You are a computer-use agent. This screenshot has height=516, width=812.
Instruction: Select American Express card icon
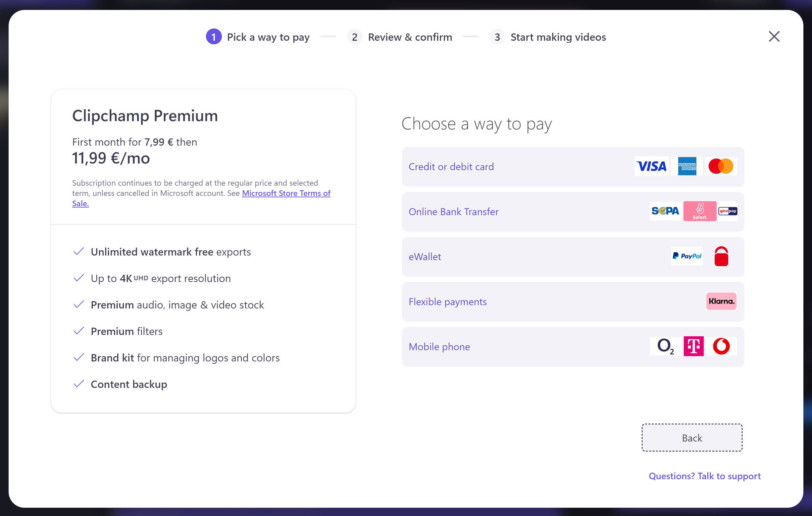[686, 166]
